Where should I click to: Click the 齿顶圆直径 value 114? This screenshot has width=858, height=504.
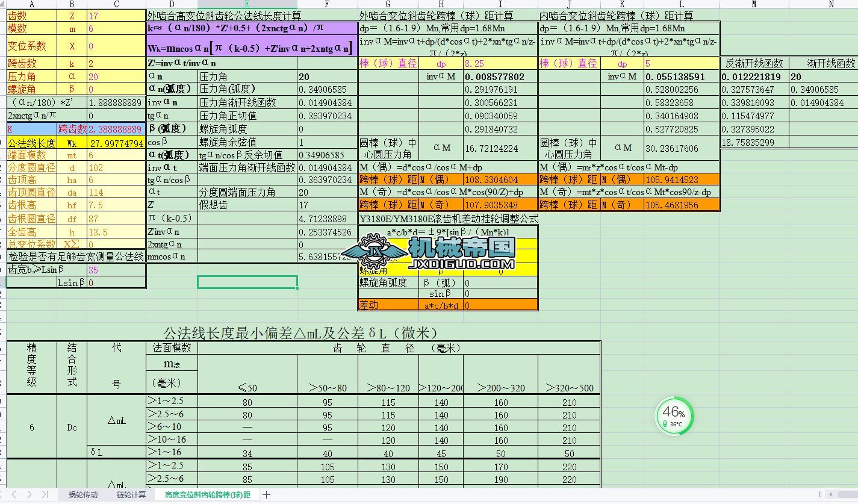coord(116,193)
